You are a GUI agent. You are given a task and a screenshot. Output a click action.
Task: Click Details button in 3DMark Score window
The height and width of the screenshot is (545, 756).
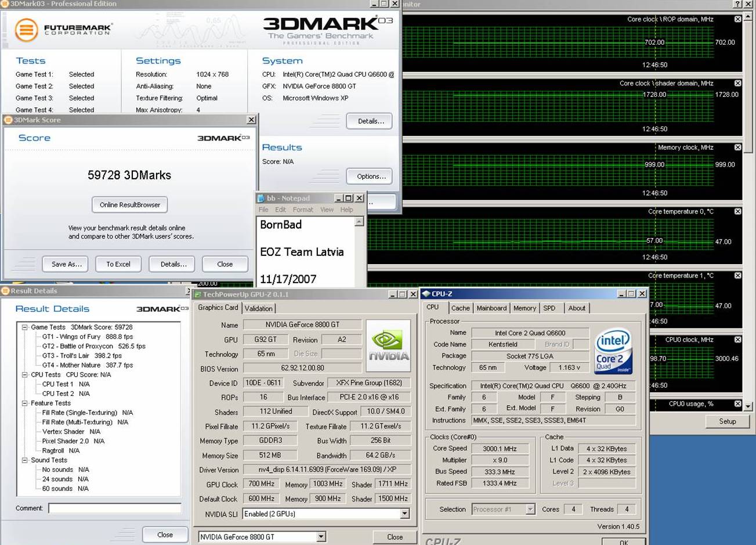pyautogui.click(x=172, y=264)
